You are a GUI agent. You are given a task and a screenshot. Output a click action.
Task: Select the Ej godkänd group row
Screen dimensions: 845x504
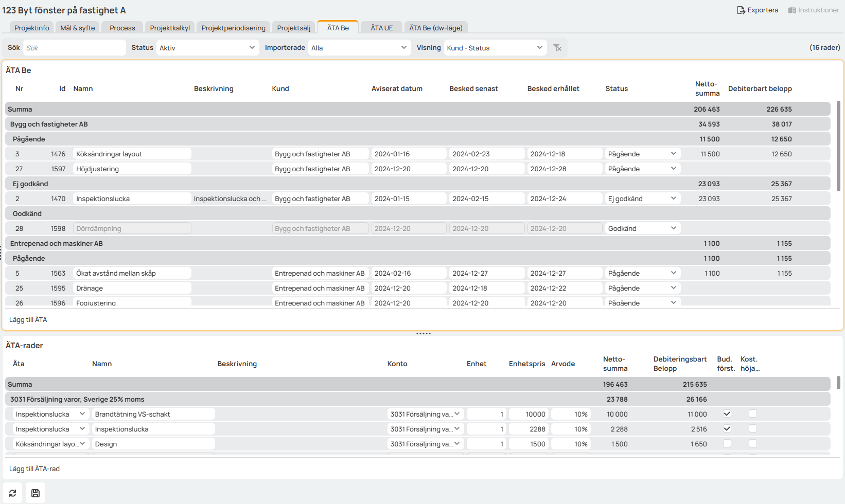coord(417,184)
